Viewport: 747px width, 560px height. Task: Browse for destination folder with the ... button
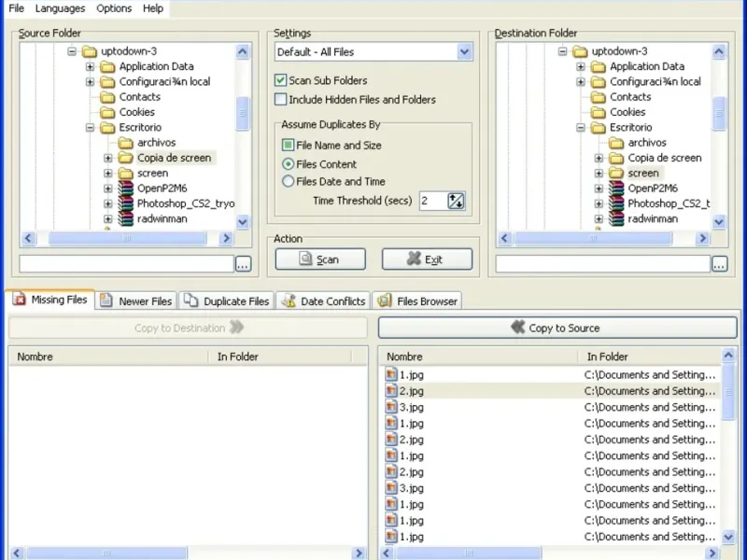tap(719, 263)
